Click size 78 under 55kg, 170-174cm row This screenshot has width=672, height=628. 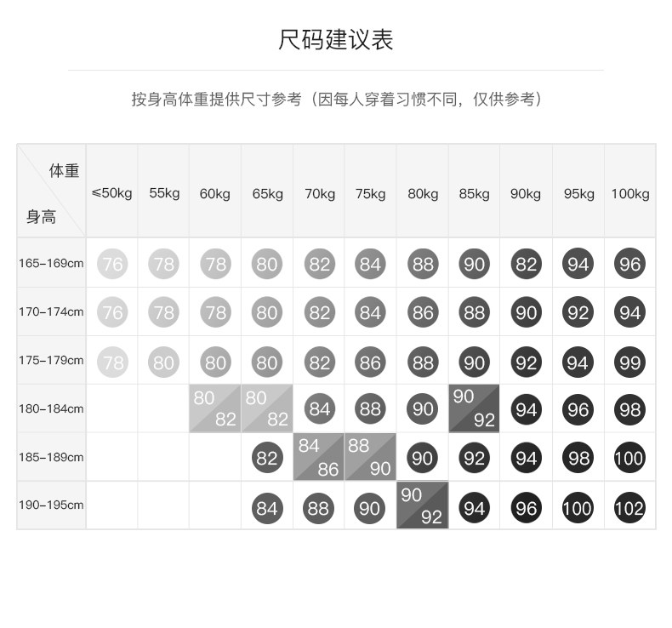(x=163, y=312)
